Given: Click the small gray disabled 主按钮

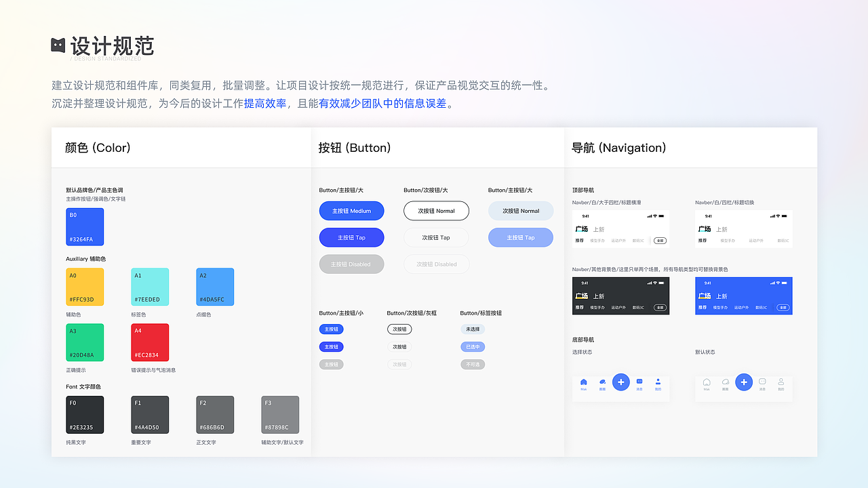Looking at the screenshot, I should [x=331, y=364].
